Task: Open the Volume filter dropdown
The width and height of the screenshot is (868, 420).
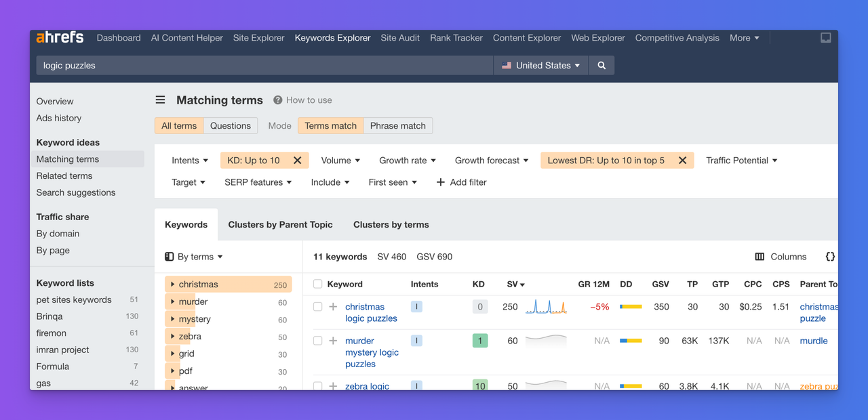Action: pos(340,161)
